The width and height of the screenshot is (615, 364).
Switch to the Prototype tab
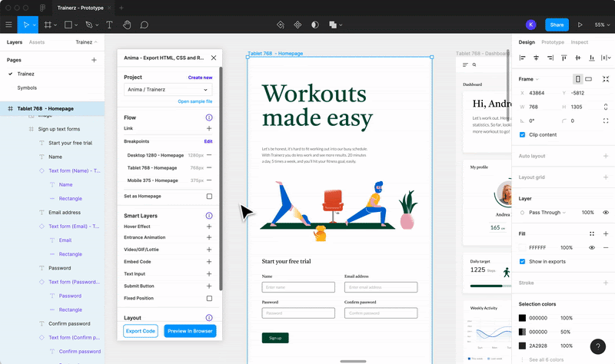pyautogui.click(x=552, y=42)
